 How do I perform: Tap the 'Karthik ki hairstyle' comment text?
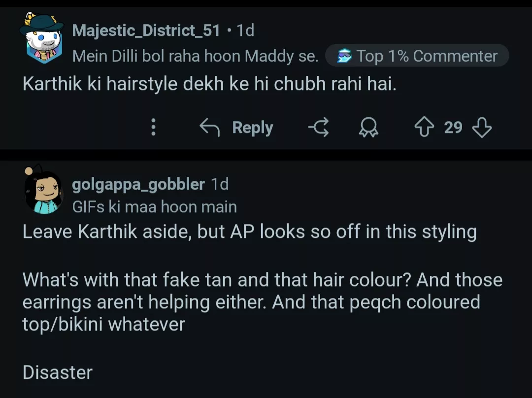click(209, 85)
